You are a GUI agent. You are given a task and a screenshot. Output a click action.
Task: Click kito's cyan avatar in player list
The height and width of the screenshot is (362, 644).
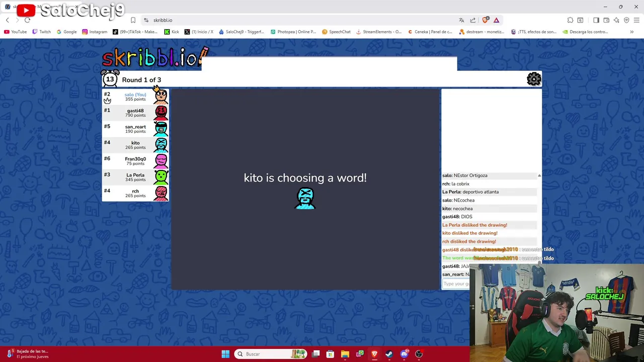pyautogui.click(x=161, y=144)
